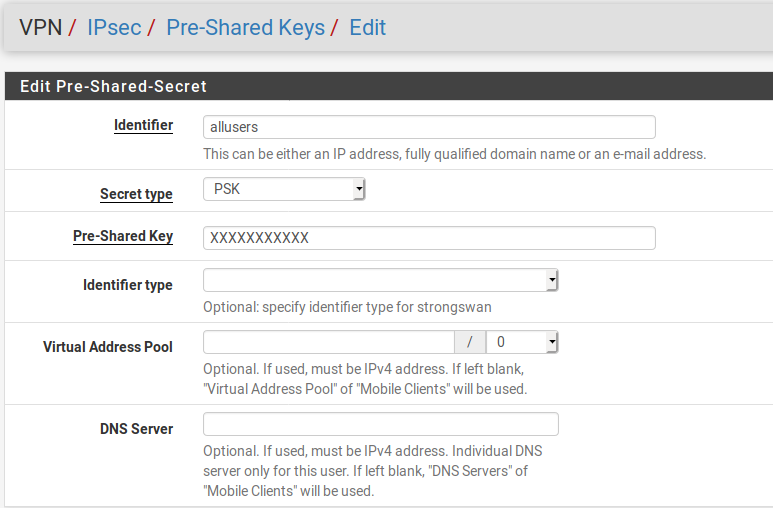Go to Pre-Shared Keys breadcrumb
The width and height of the screenshot is (773, 508).
[245, 28]
